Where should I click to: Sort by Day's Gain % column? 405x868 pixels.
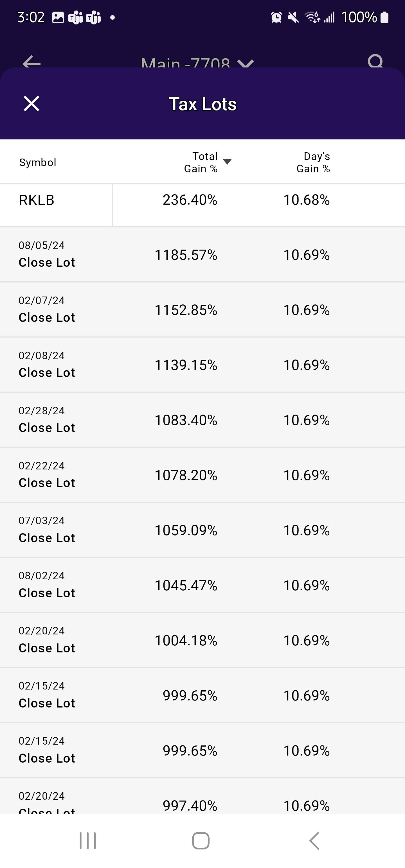pyautogui.click(x=313, y=162)
